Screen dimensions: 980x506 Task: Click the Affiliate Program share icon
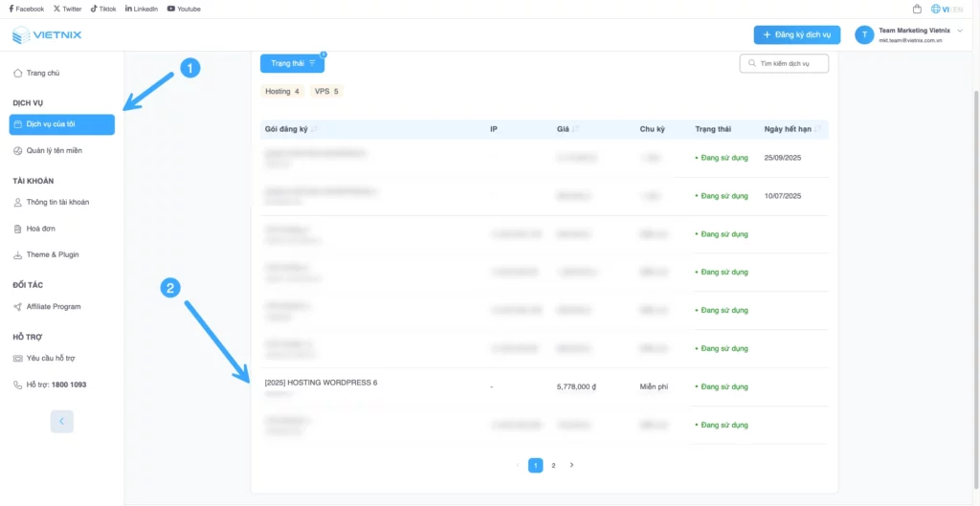[x=17, y=307]
